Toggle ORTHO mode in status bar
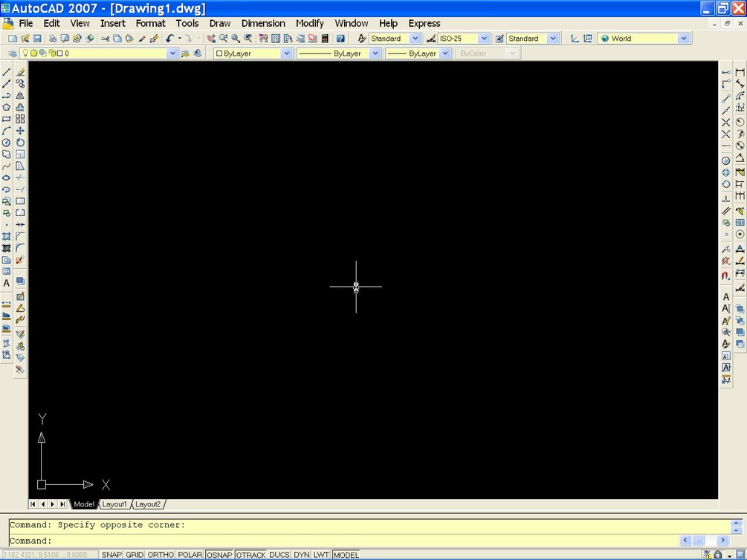This screenshot has width=747, height=560. (161, 555)
